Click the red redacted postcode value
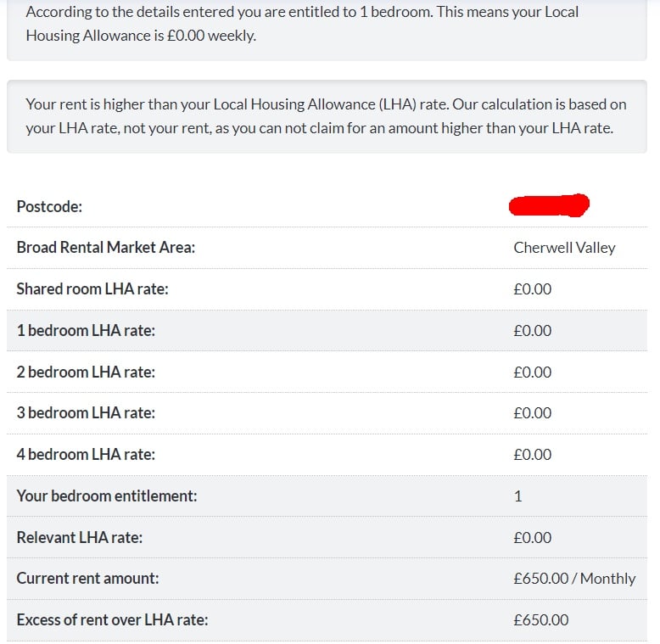The height and width of the screenshot is (644, 660). (x=549, y=204)
